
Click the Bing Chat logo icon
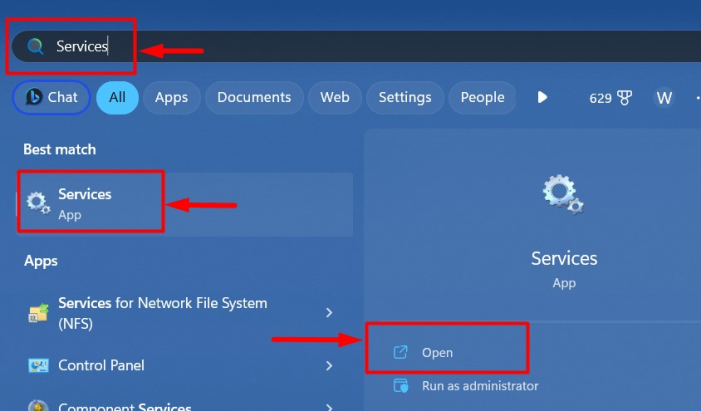(34, 97)
